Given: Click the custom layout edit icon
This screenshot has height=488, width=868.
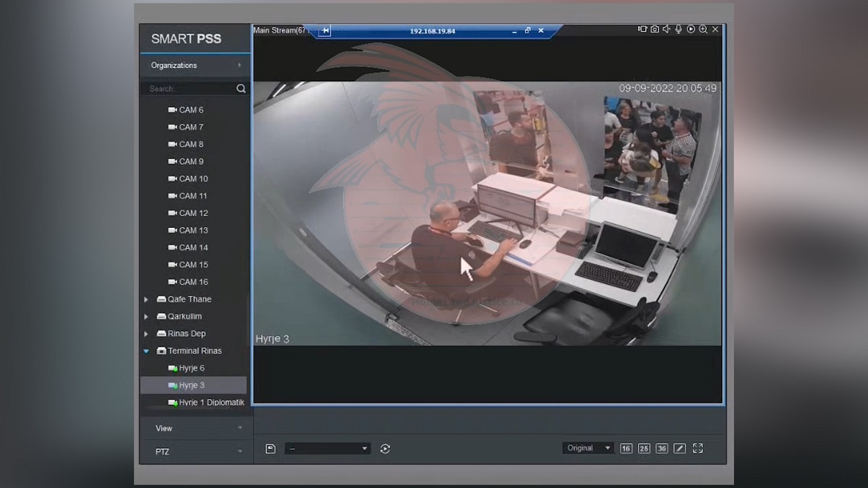Looking at the screenshot, I should coord(680,449).
